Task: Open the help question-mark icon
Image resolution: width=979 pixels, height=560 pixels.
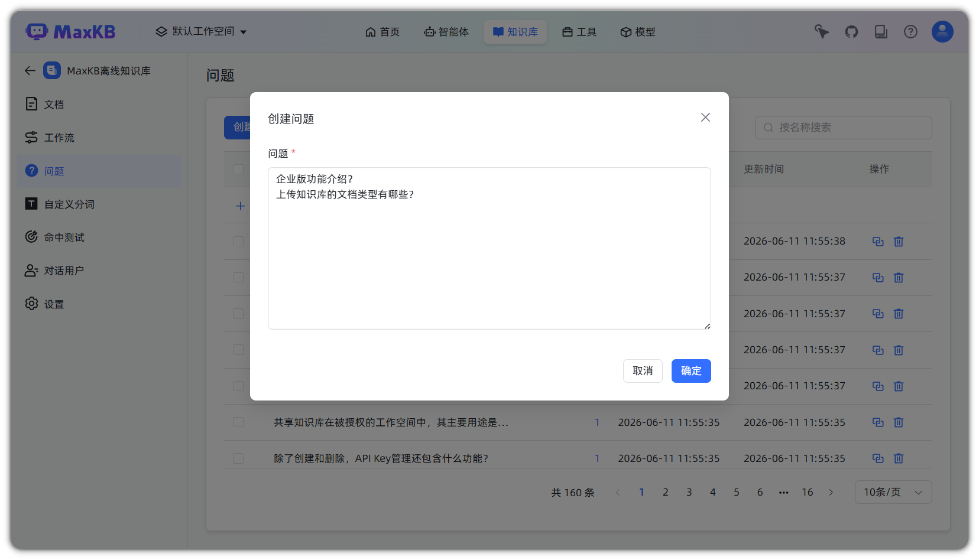Action: 910,32
